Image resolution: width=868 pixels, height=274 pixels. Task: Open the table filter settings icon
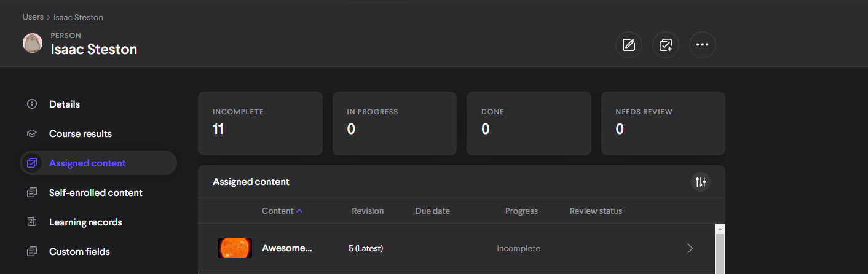700,182
